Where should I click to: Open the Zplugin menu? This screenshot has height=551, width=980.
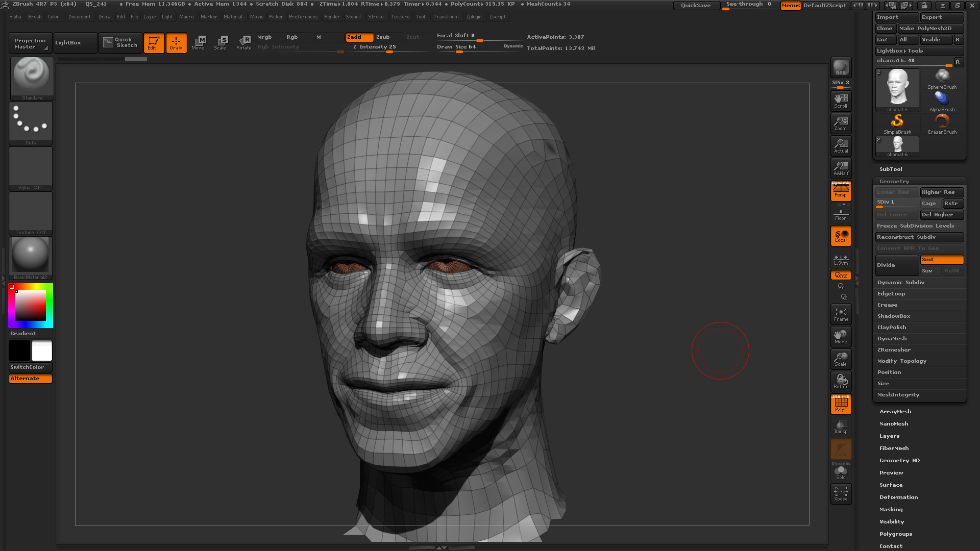click(x=474, y=17)
